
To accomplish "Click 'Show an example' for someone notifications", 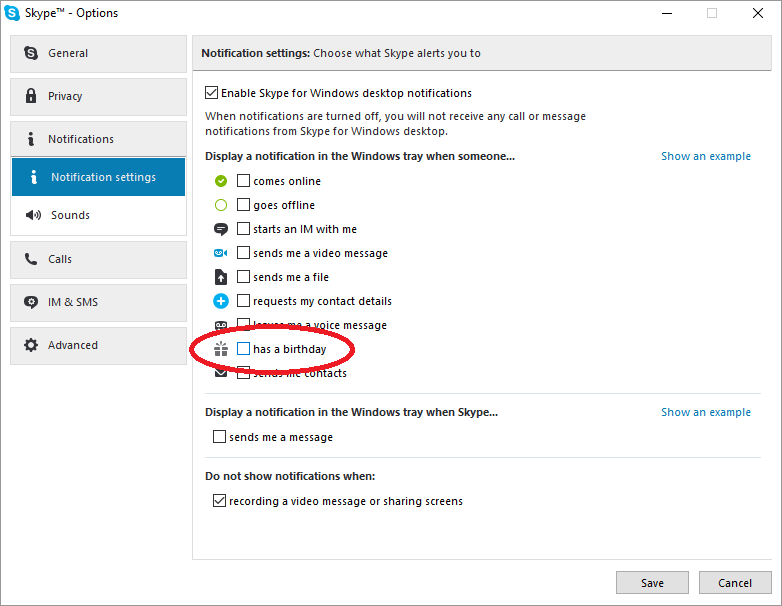I will pos(706,156).
